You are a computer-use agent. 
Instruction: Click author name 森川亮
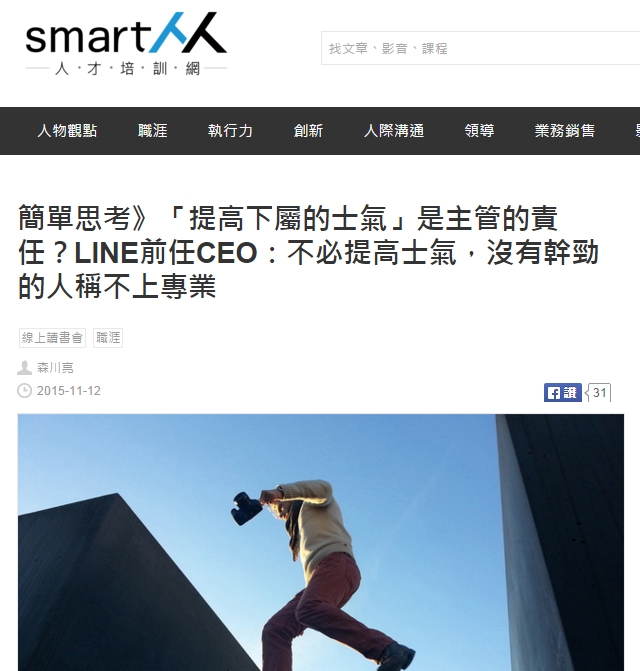coord(55,368)
